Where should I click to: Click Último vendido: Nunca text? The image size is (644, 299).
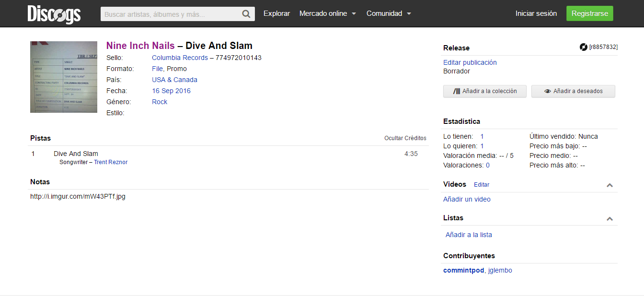point(563,136)
